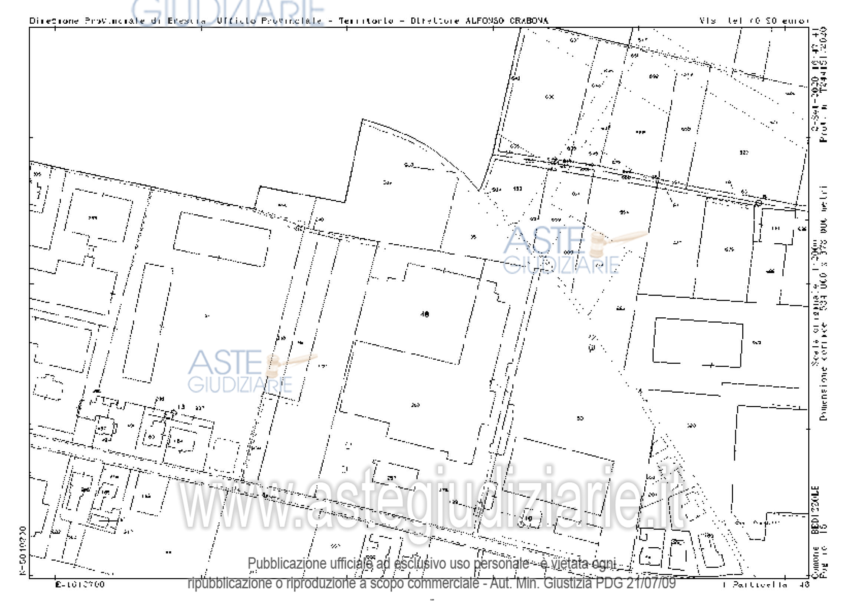
Task: Click the E-1613700 coordinate label at the bottom
Action: point(80,585)
